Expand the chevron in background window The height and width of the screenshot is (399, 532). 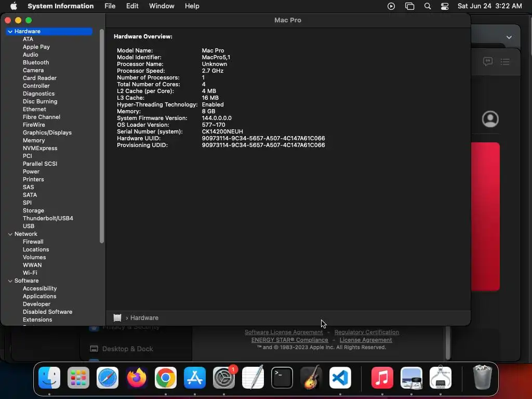[509, 37]
